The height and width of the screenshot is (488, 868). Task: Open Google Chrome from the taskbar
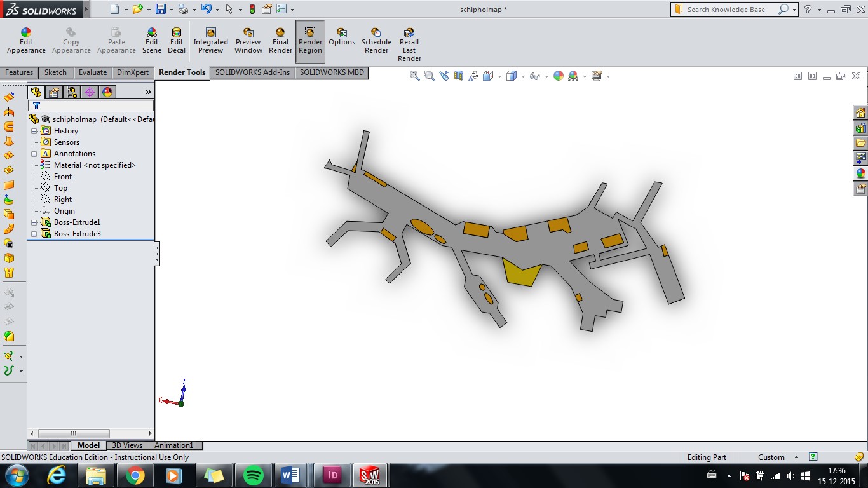click(135, 475)
